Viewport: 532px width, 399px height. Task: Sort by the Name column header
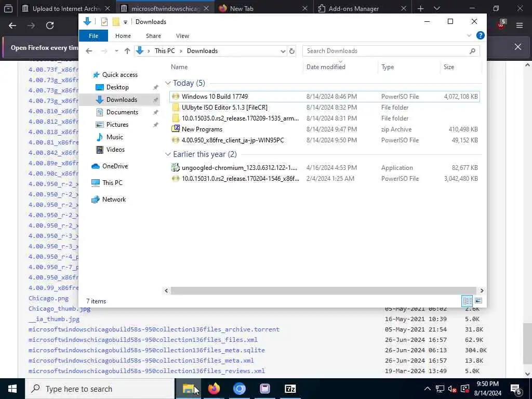[x=179, y=67]
